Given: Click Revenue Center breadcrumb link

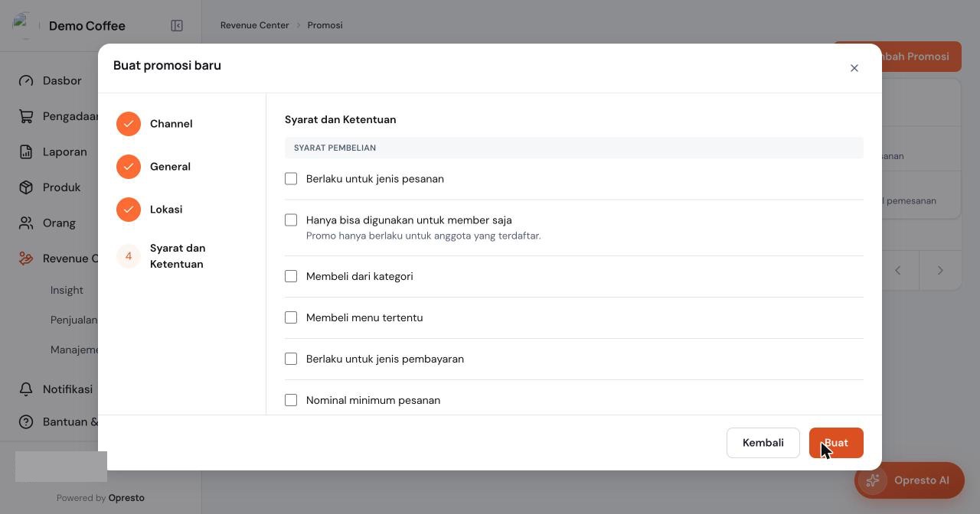Looking at the screenshot, I should 255,25.
